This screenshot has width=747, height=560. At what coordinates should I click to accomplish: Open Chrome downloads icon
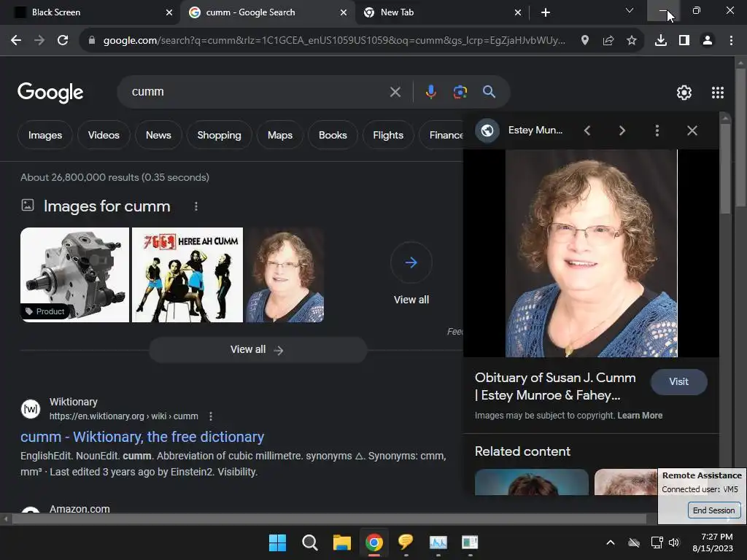661,41
